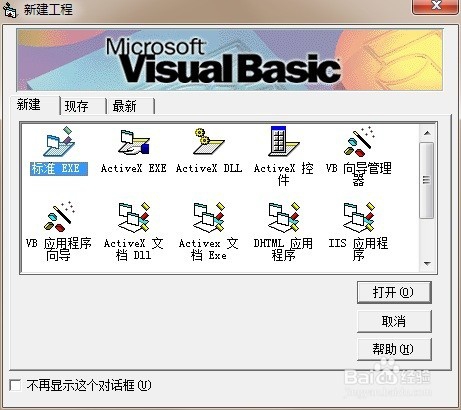The width and height of the screenshot is (461, 410).
Task: Select the ActiveX 文档 Dll icon
Action: point(134,217)
